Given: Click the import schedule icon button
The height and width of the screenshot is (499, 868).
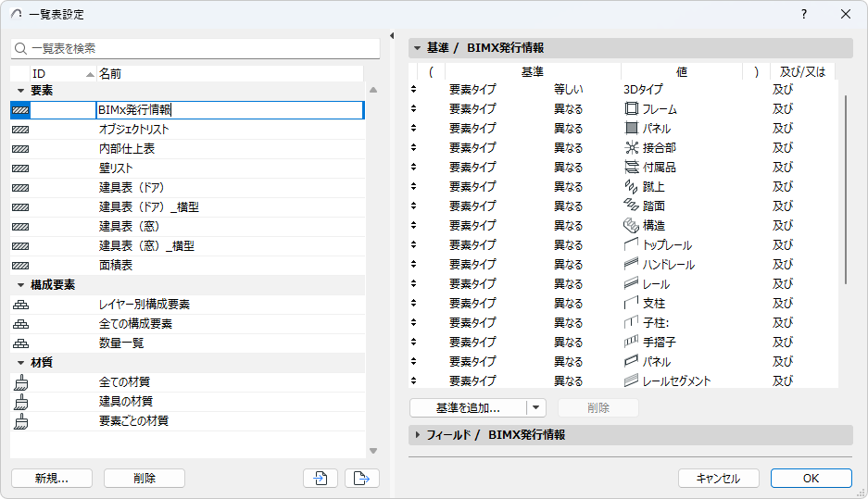Looking at the screenshot, I should (x=321, y=478).
